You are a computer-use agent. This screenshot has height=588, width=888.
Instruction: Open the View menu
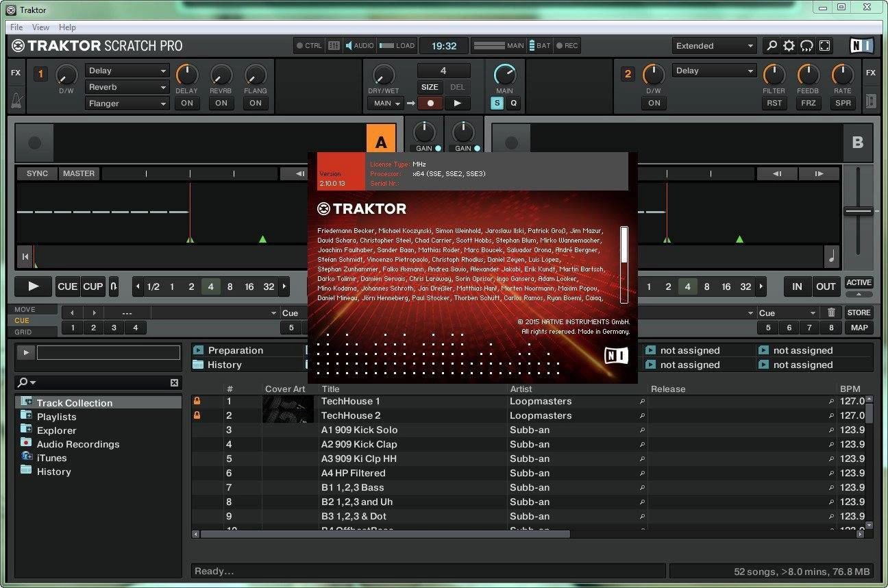(x=41, y=27)
